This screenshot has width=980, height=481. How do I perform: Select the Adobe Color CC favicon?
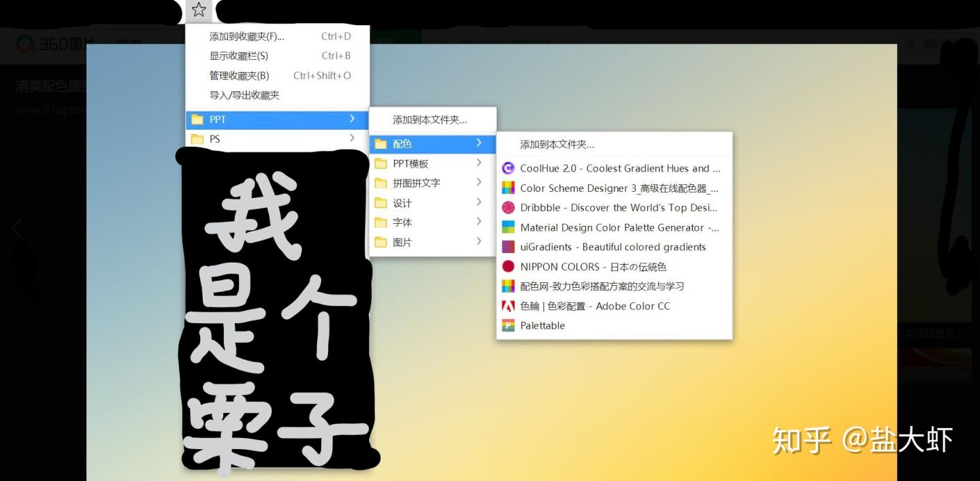tap(508, 306)
